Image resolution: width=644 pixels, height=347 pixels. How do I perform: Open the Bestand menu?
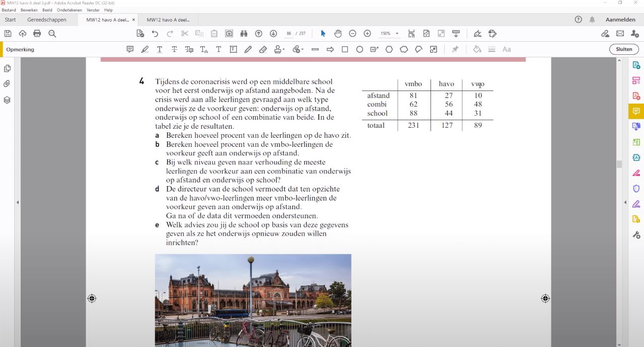9,10
